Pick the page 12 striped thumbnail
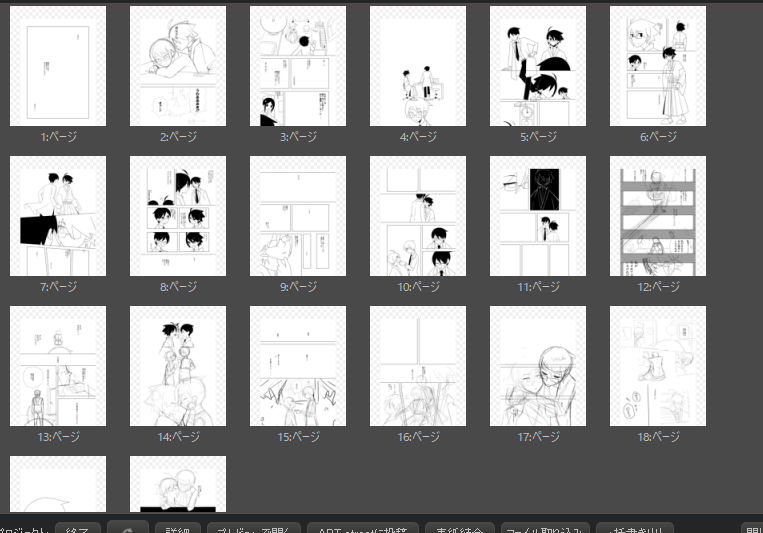 coord(658,216)
